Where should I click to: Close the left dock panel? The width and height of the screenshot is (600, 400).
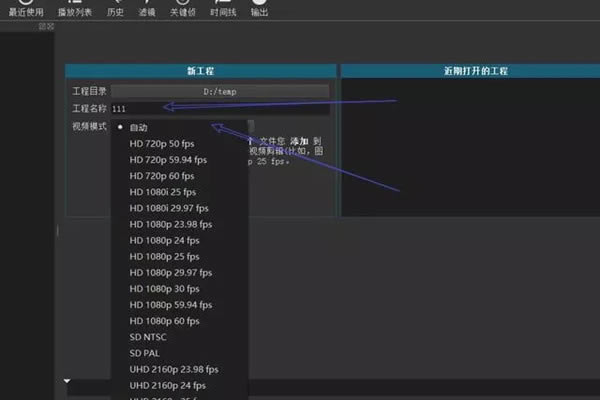49,27
